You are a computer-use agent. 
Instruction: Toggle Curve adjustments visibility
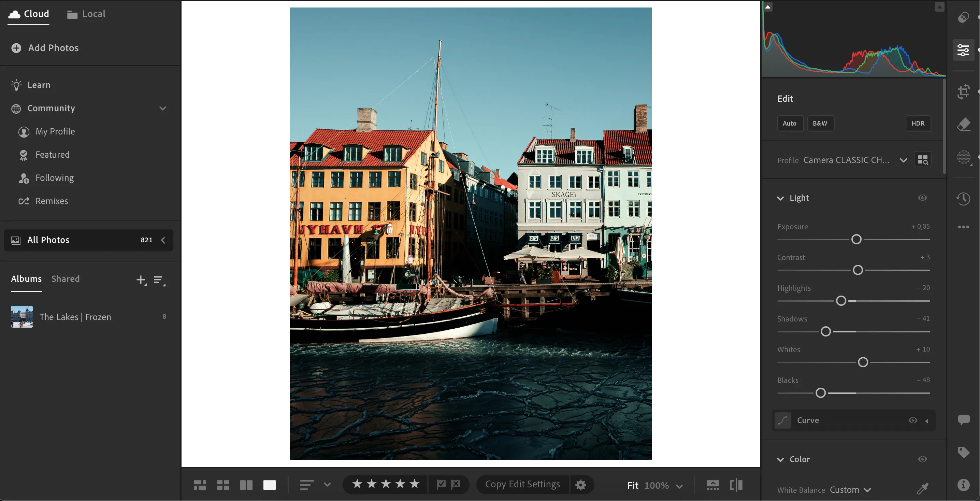coord(913,420)
